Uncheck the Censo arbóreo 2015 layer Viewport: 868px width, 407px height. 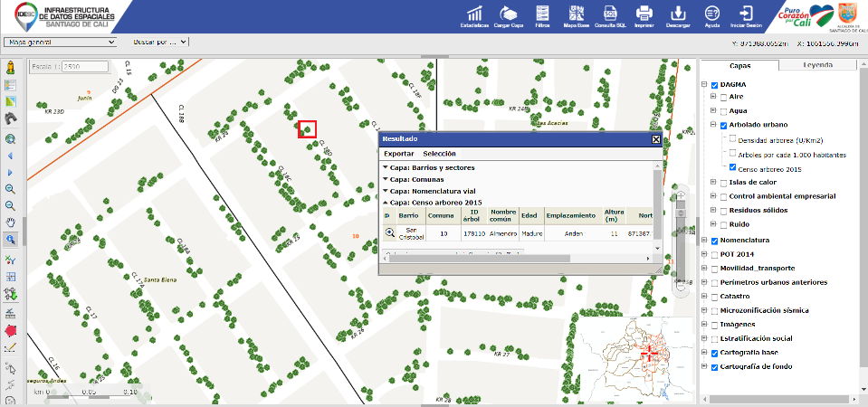click(x=733, y=167)
